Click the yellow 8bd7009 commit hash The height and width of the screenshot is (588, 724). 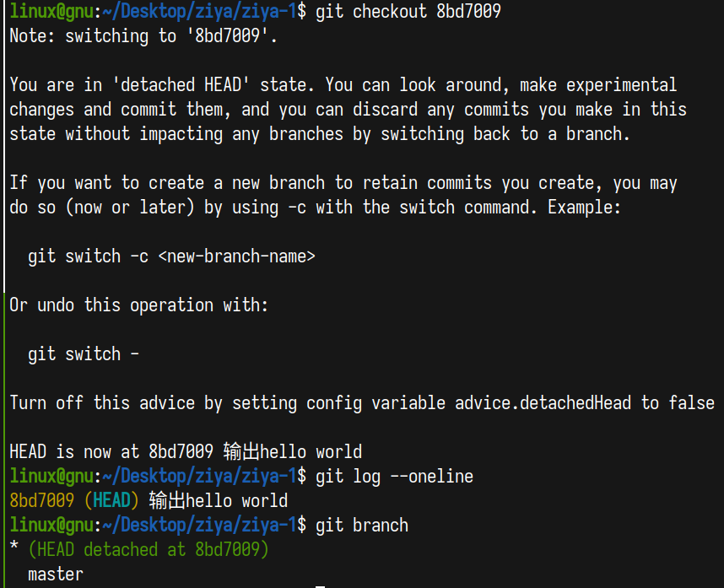[41, 500]
